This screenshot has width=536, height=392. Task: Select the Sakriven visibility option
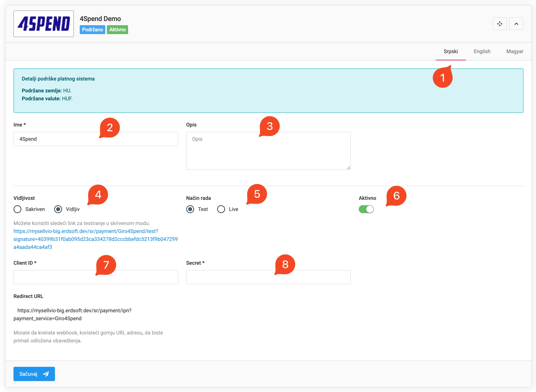[18, 209]
